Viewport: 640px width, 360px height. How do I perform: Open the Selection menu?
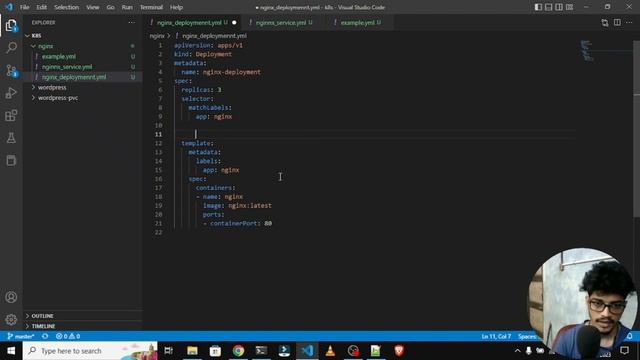tap(67, 7)
